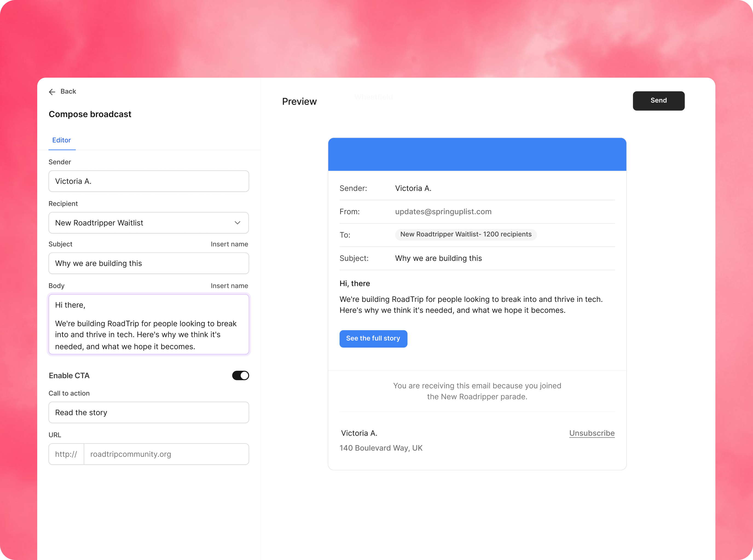Click the blue email header banner

477,154
